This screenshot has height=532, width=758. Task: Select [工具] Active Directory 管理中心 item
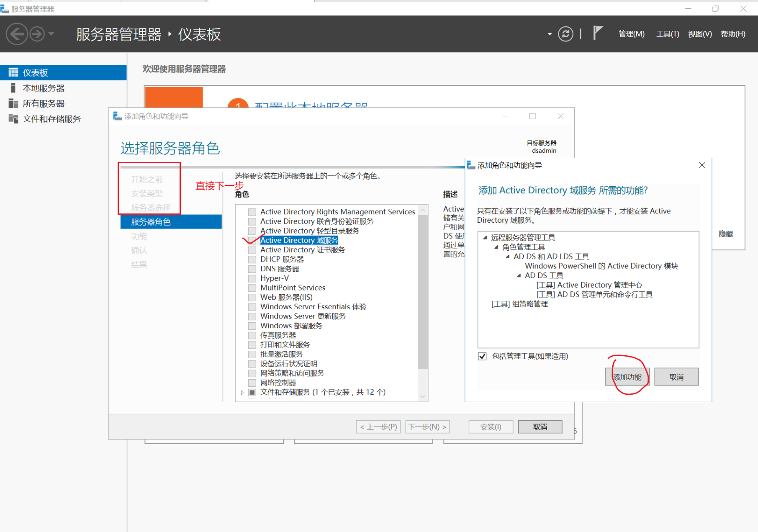coord(589,285)
